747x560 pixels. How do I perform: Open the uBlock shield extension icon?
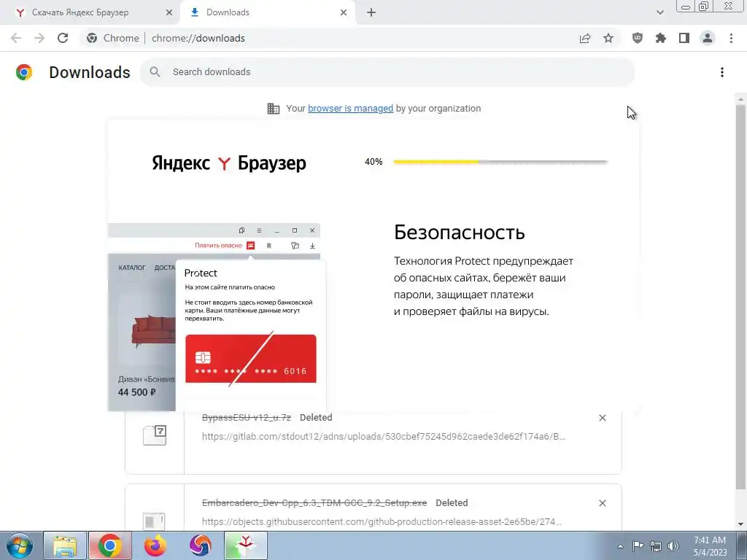638,38
